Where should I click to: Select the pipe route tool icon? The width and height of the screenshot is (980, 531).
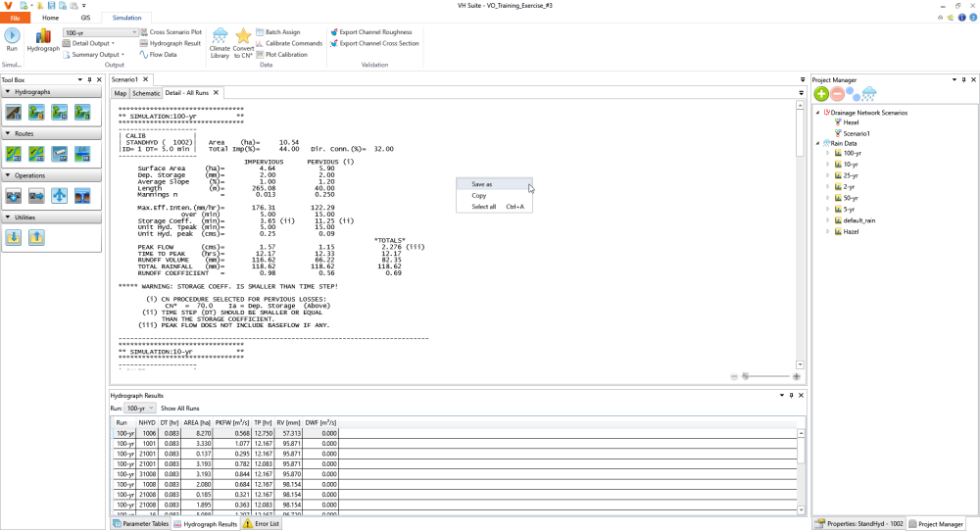click(x=60, y=154)
